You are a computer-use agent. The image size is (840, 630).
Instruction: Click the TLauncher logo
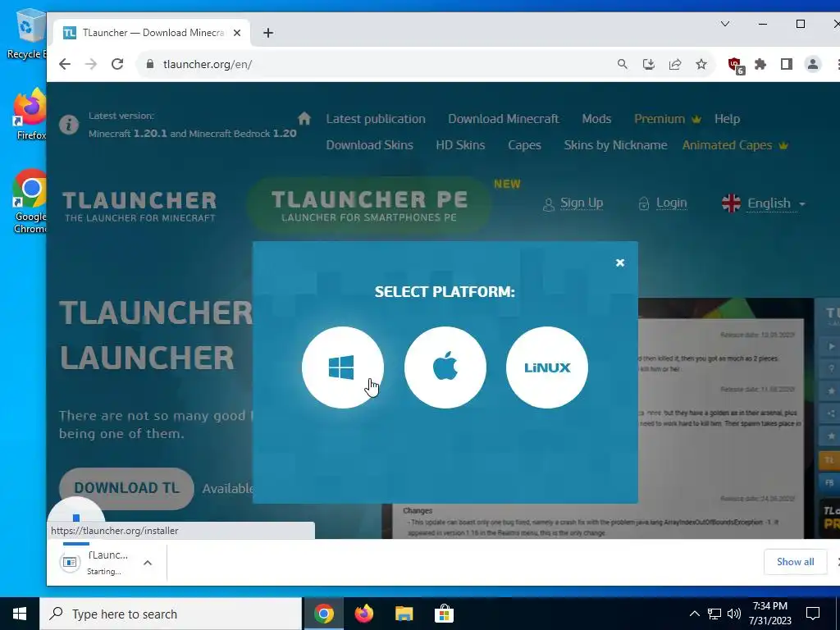[139, 206]
